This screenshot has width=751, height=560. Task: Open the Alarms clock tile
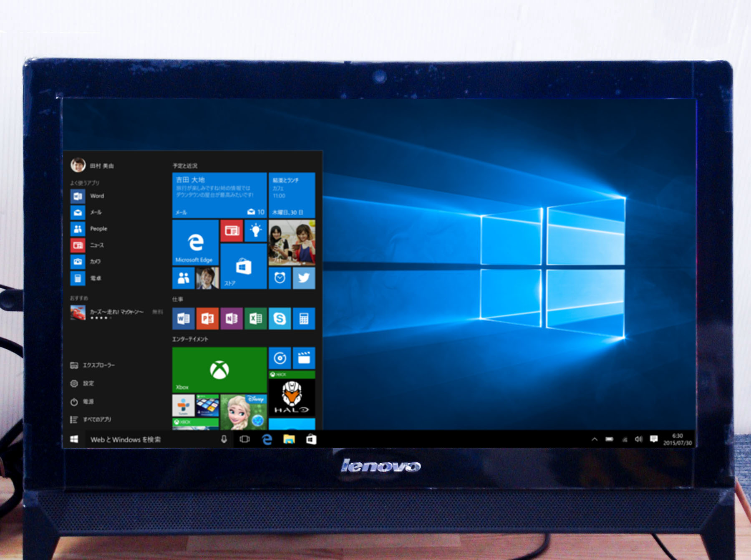(280, 278)
